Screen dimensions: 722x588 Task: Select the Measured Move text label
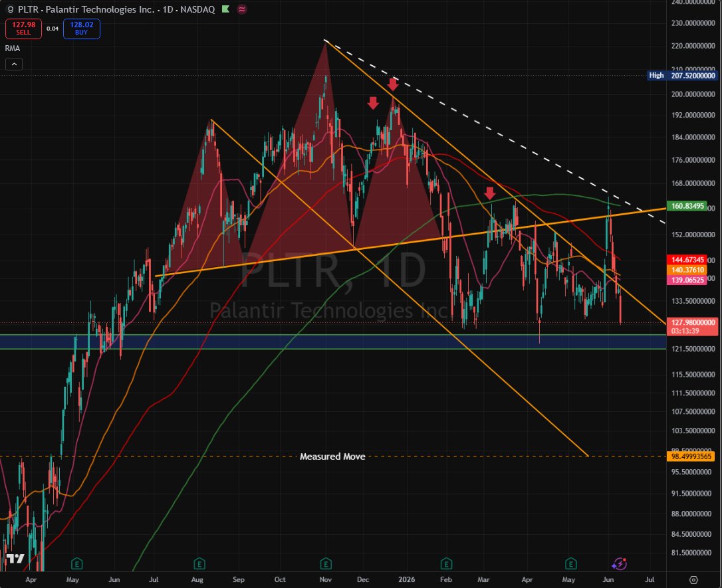coord(332,456)
